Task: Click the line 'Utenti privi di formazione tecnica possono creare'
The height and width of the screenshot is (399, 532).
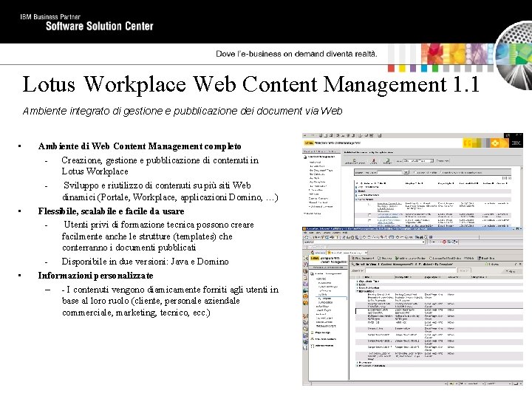Action: 159,225
